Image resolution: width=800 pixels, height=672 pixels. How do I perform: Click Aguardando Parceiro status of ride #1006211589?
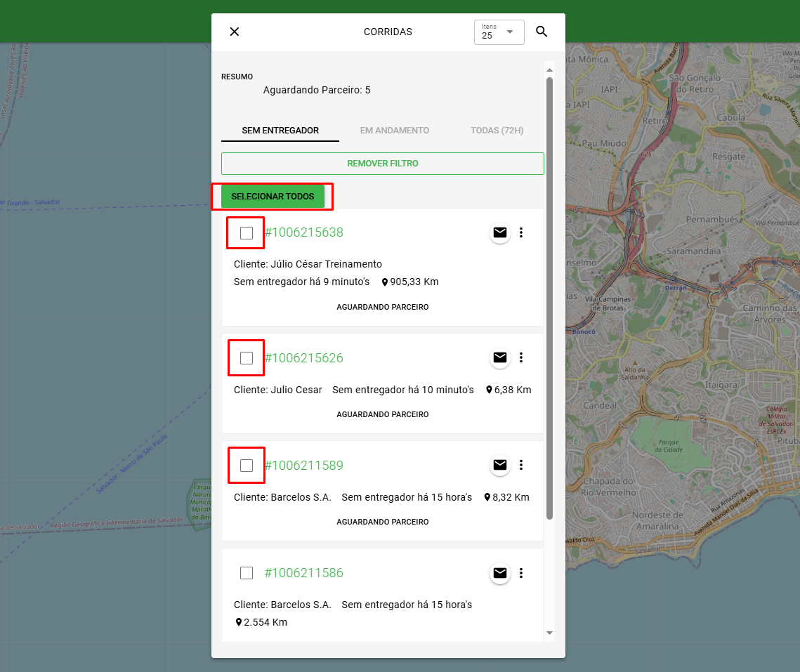click(383, 522)
